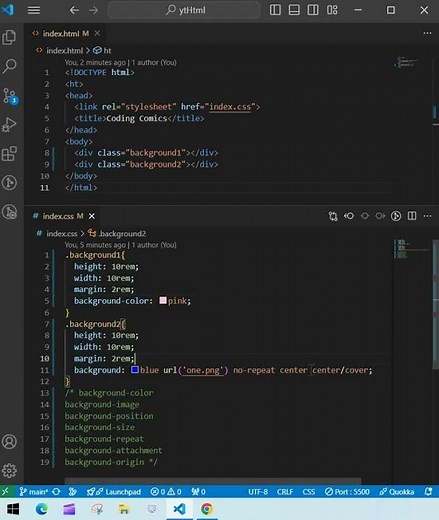Image resolution: width=439 pixels, height=520 pixels.
Task: Click the go to previous change icon
Action: pyautogui.click(x=349, y=216)
